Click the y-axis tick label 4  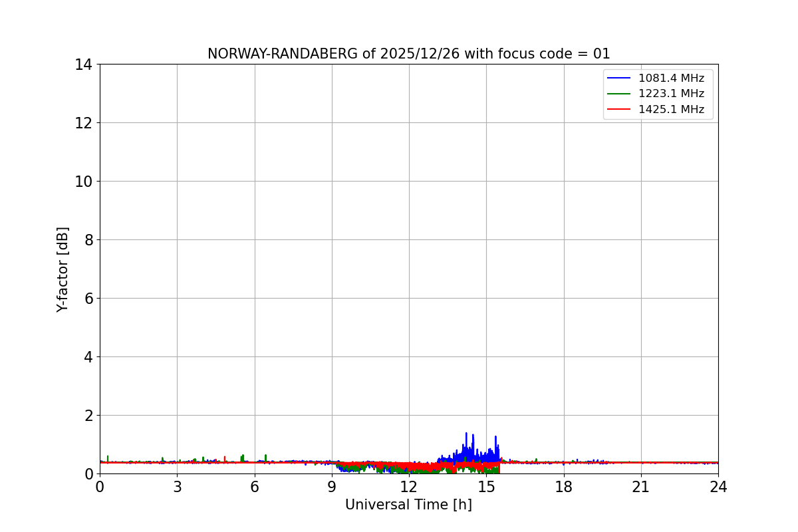[x=88, y=357]
